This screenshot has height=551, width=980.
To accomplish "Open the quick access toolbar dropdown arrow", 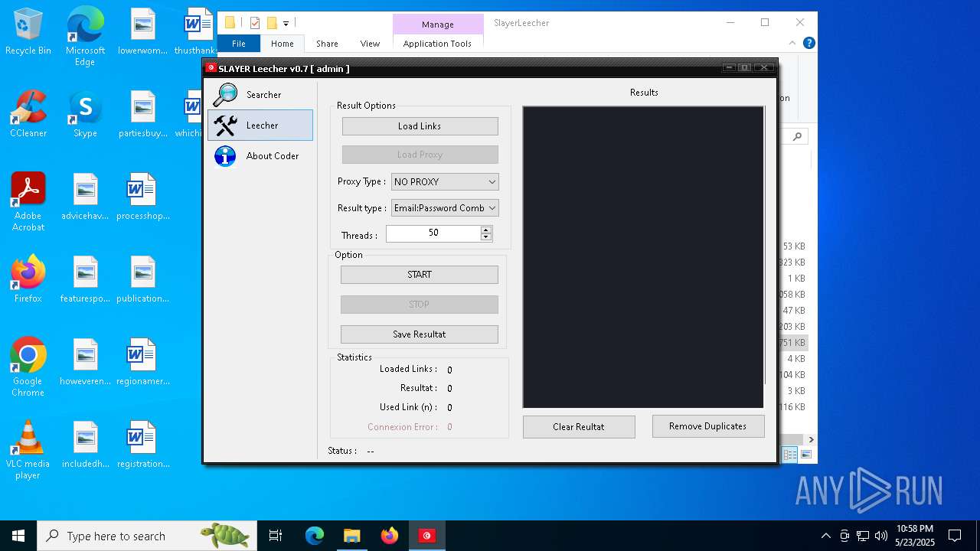I will (286, 24).
